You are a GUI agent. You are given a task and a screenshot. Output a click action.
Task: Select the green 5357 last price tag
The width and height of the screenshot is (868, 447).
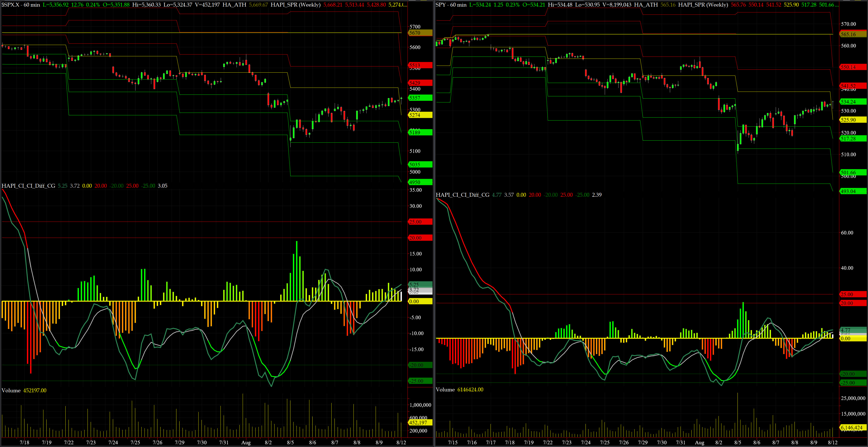coord(420,98)
